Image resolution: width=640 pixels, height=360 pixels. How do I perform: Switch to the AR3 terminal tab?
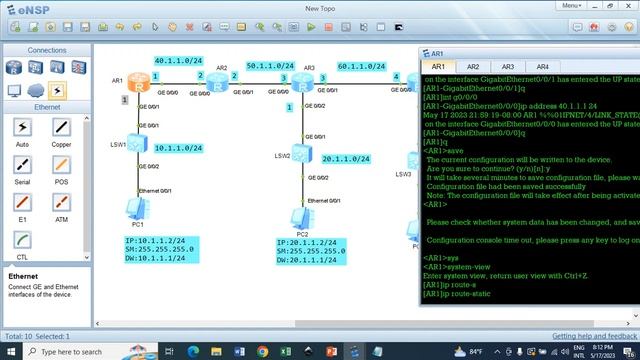tap(508, 67)
